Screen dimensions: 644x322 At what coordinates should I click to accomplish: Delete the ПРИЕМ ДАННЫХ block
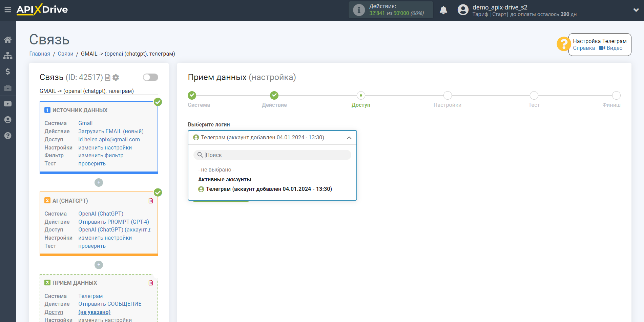[x=151, y=283]
